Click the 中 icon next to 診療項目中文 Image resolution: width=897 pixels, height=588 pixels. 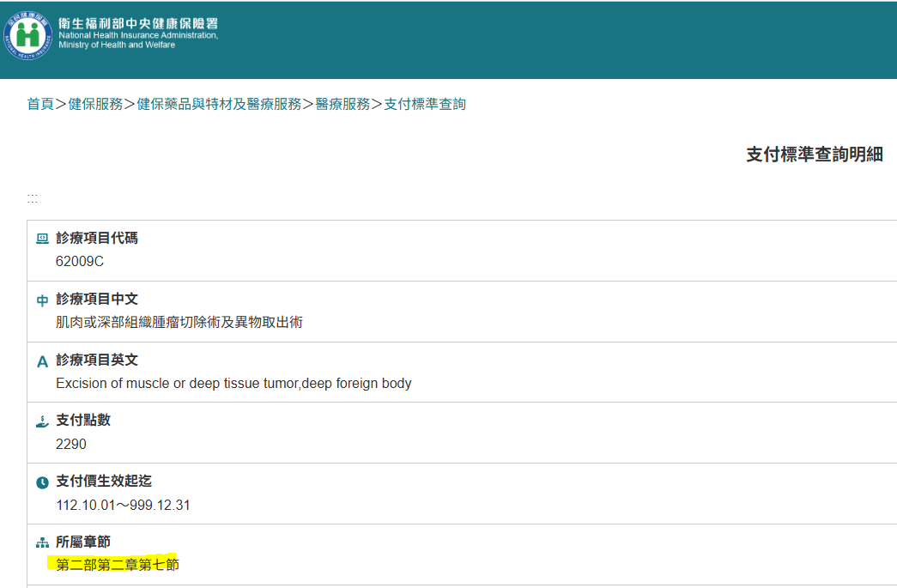(42, 300)
